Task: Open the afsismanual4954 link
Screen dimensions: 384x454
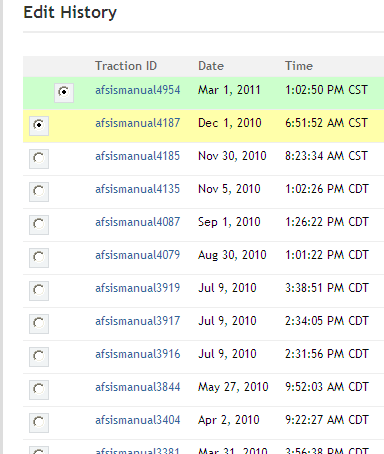Action: tap(138, 90)
